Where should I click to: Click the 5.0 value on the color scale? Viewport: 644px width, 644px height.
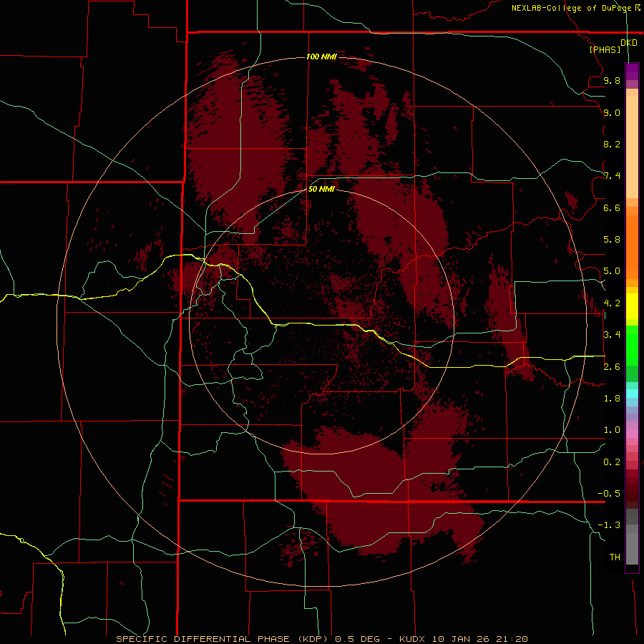pyautogui.click(x=612, y=271)
